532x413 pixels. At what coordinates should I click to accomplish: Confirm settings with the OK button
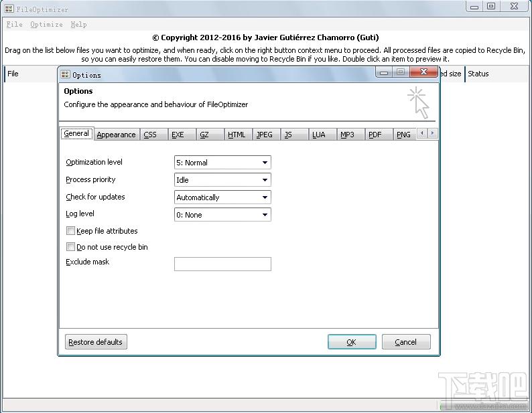352,342
